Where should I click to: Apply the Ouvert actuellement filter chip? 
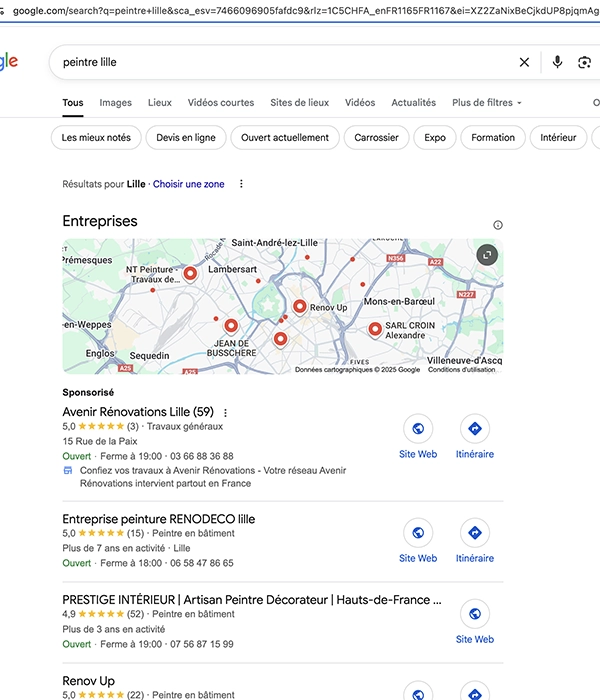[285, 138]
